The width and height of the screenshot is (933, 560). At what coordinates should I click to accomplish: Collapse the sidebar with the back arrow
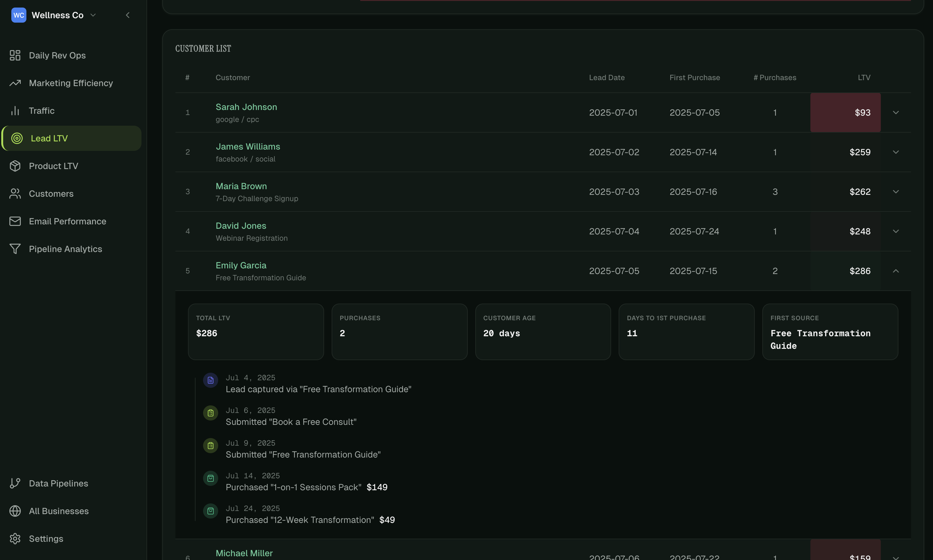[128, 15]
